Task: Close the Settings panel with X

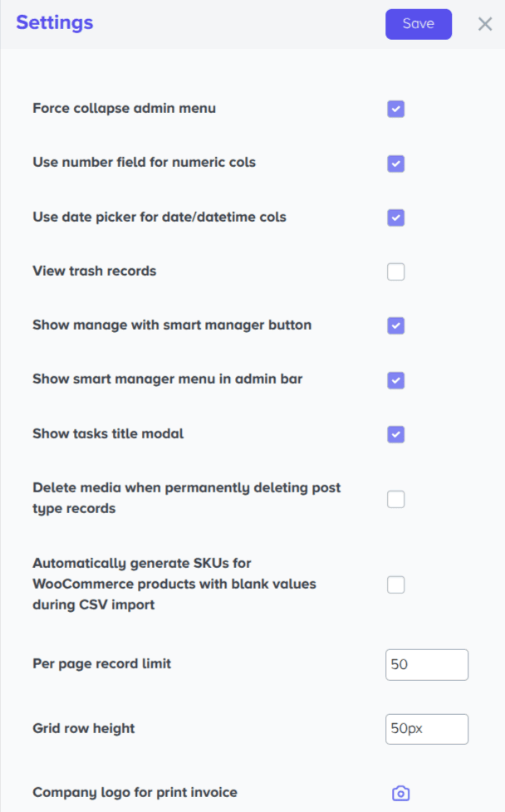Action: pos(485,24)
